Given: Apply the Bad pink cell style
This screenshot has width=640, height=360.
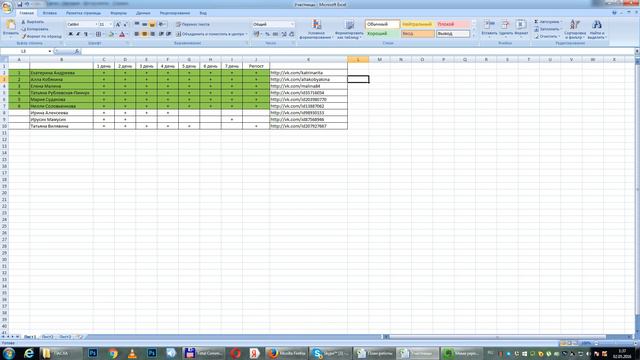Looking at the screenshot, I should (453, 24).
